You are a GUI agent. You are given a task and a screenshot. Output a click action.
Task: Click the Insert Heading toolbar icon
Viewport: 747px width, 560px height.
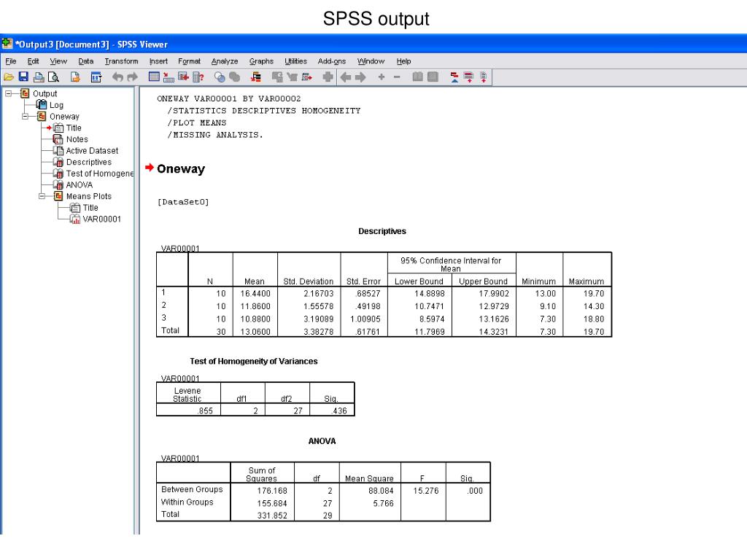(454, 77)
